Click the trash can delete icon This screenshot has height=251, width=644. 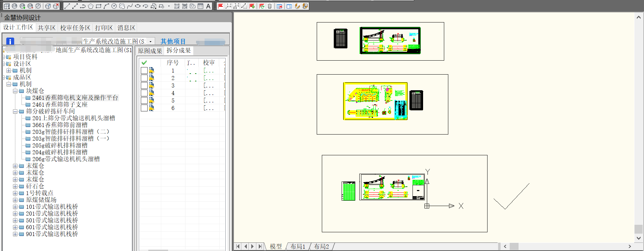pyautogui.click(x=270, y=6)
